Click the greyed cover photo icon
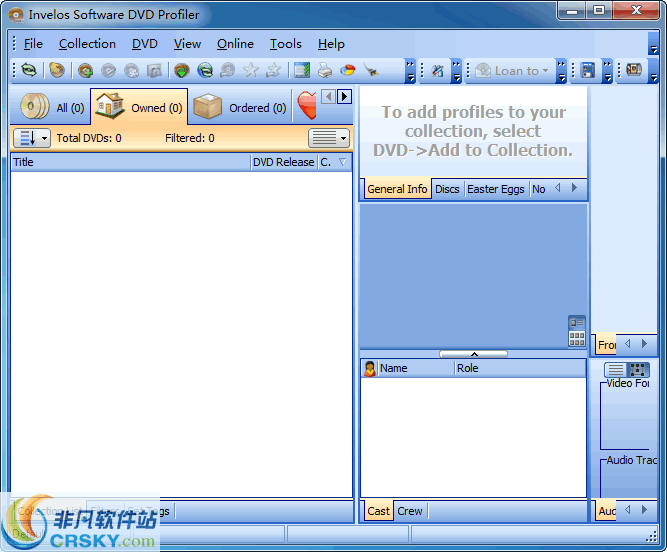 tap(154, 70)
